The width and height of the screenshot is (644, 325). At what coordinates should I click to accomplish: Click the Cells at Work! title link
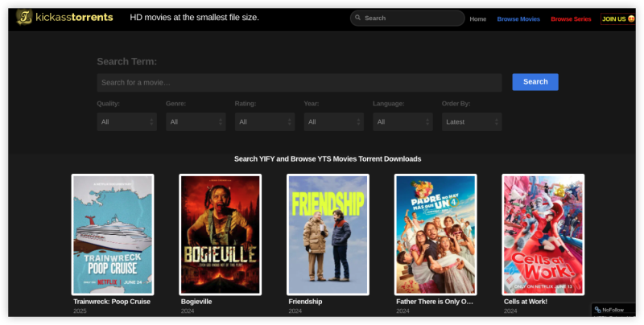(526, 302)
